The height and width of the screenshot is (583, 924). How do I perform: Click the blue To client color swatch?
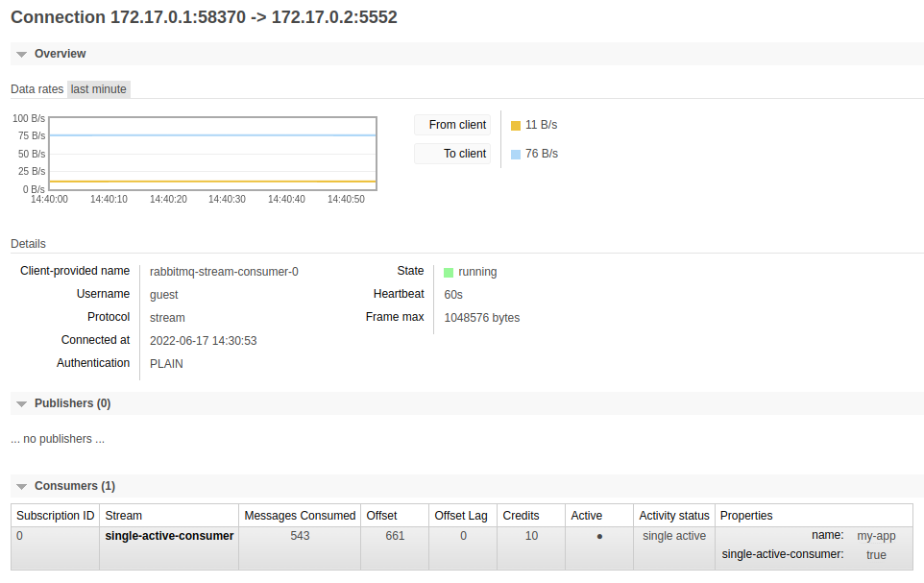(516, 155)
